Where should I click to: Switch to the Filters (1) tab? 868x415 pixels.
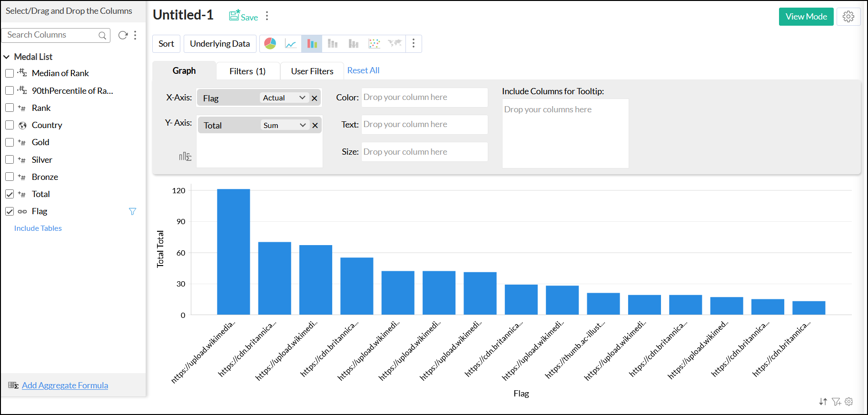(247, 71)
